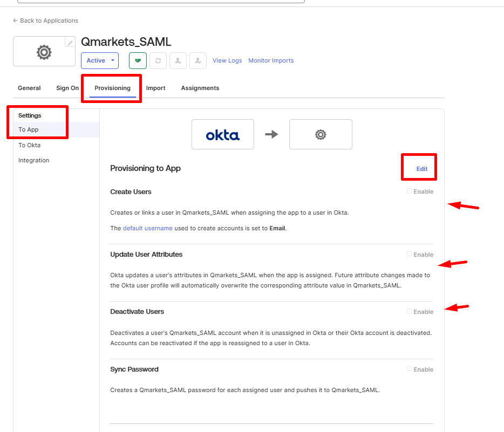Select To App in settings sidebar
The height and width of the screenshot is (432, 504).
point(56,129)
